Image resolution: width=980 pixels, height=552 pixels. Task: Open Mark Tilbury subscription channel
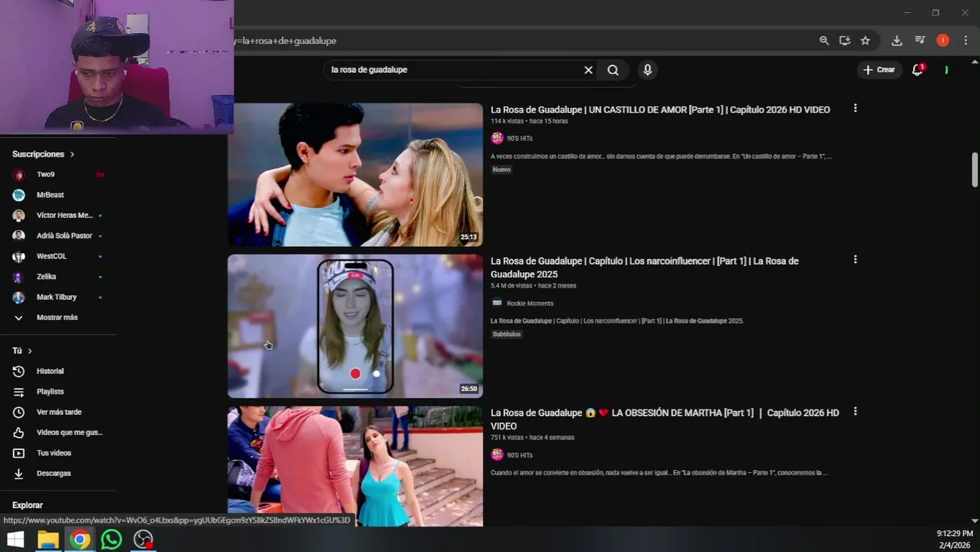point(58,297)
